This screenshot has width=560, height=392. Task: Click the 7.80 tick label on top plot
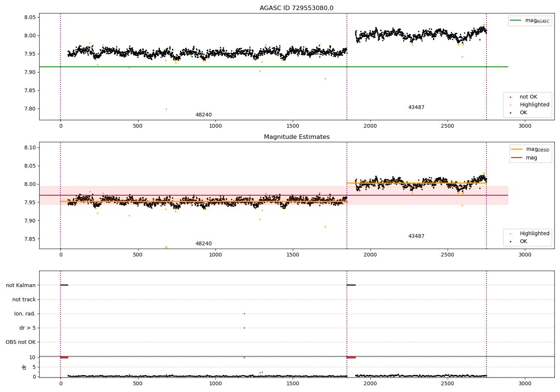[30, 109]
